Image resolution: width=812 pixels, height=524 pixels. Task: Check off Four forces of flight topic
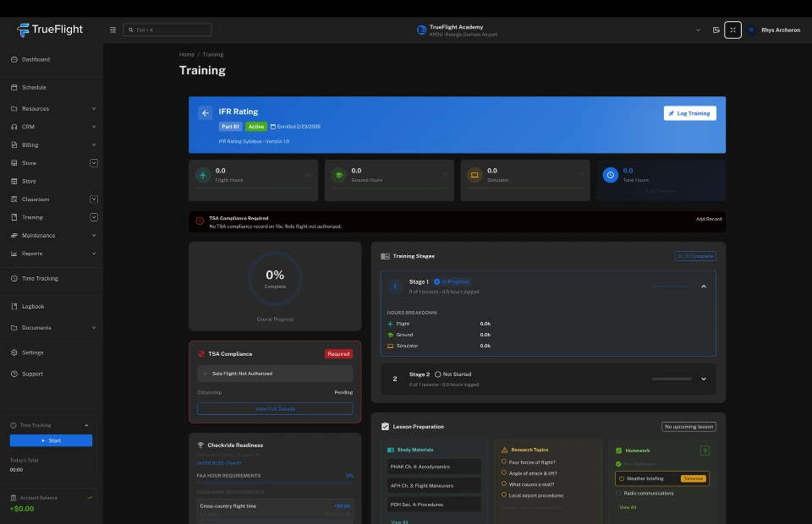pyautogui.click(x=504, y=462)
